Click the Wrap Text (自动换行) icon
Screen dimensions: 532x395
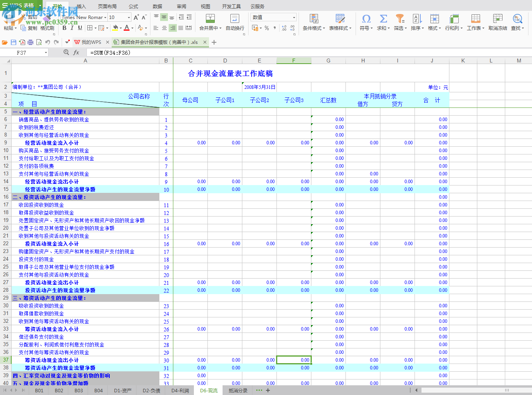click(235, 19)
